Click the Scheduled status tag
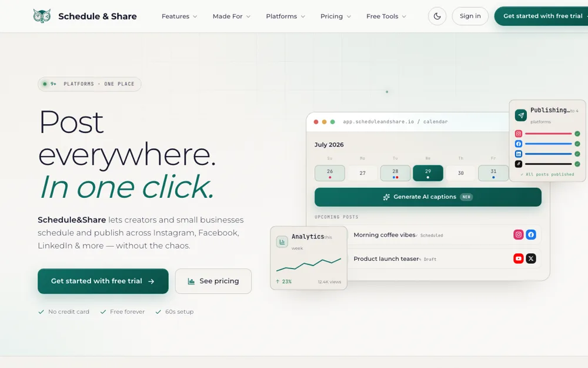588x368 pixels. [x=430, y=236]
